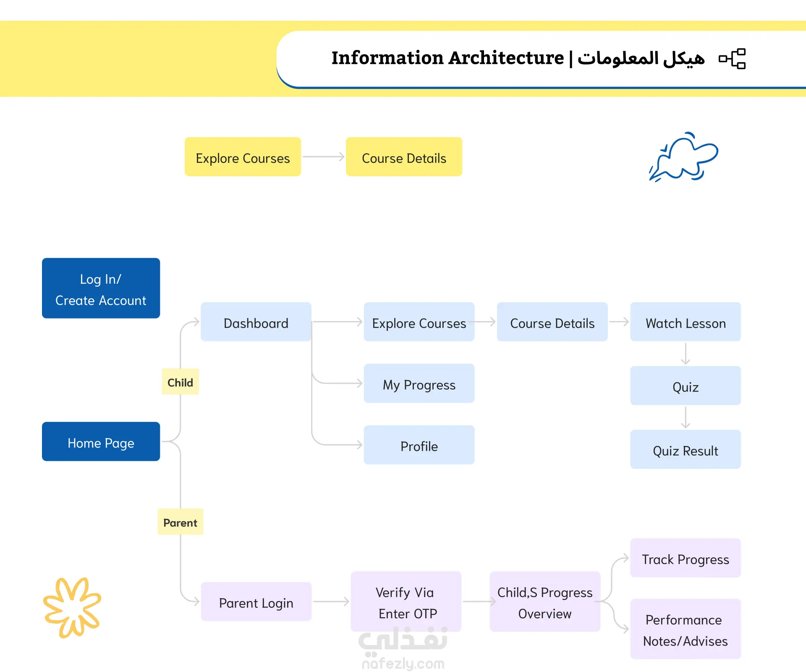Screen dimensions: 806x672
Task: Select the yellow Explore Courses box
Action: click(x=243, y=157)
